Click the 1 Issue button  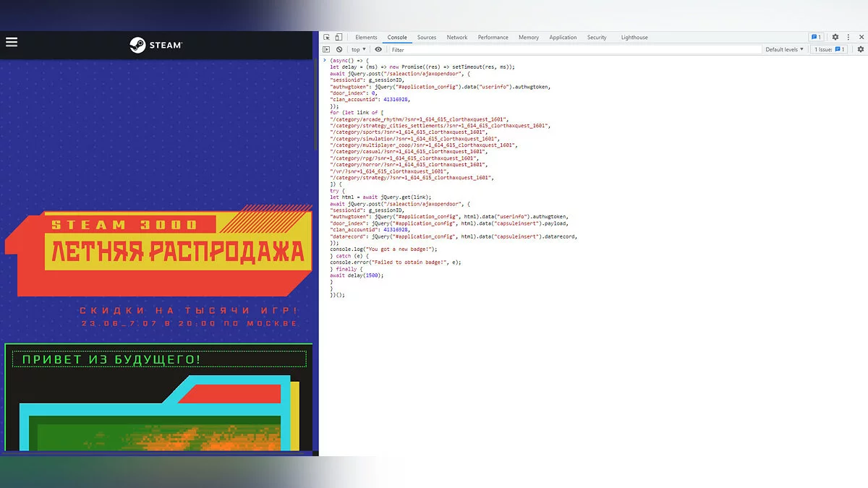830,50
